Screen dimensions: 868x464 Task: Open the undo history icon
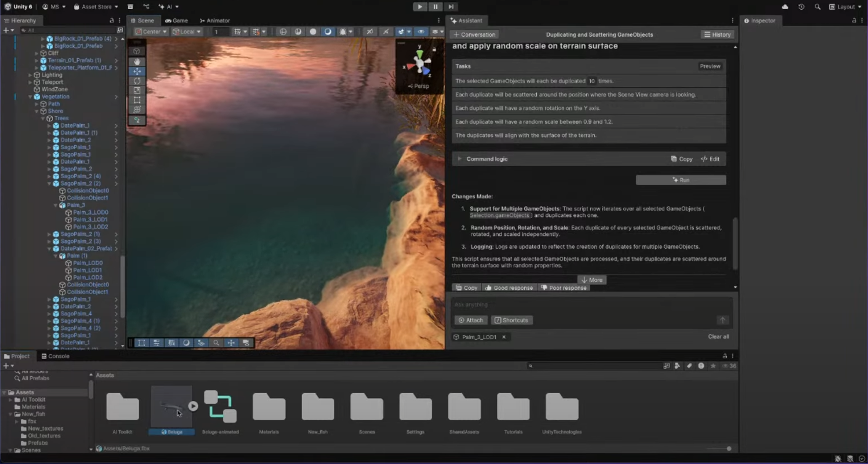click(801, 7)
